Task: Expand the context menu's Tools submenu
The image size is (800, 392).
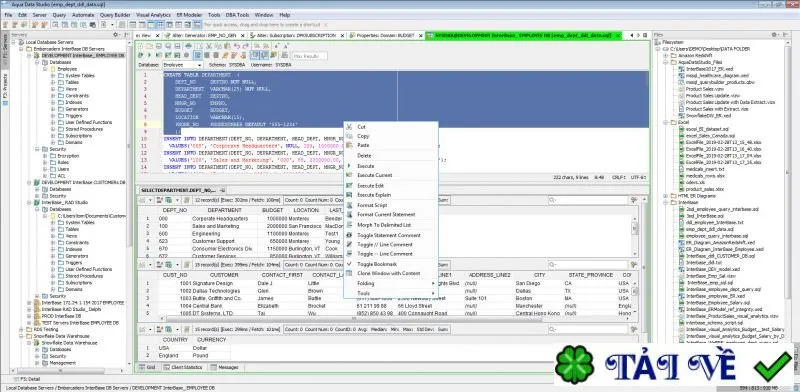Action: coord(391,293)
